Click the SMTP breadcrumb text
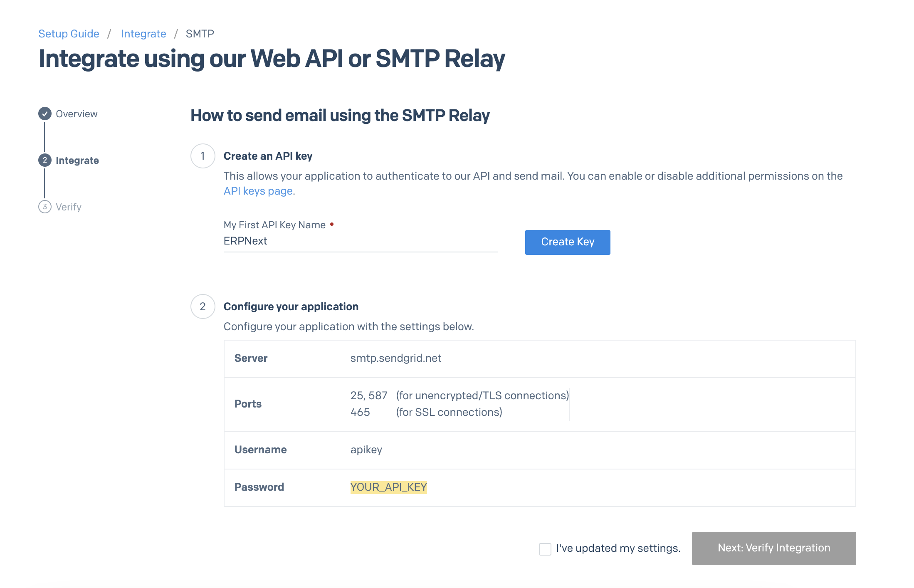914x588 pixels. pos(200,34)
